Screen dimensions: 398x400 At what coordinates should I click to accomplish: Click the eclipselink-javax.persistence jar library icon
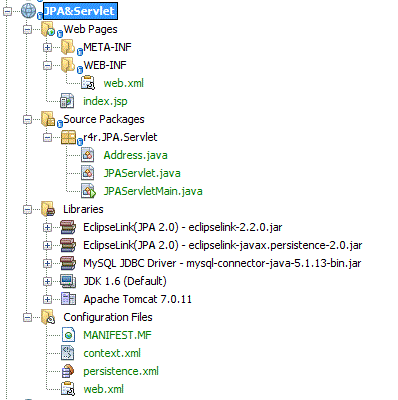[68, 245]
